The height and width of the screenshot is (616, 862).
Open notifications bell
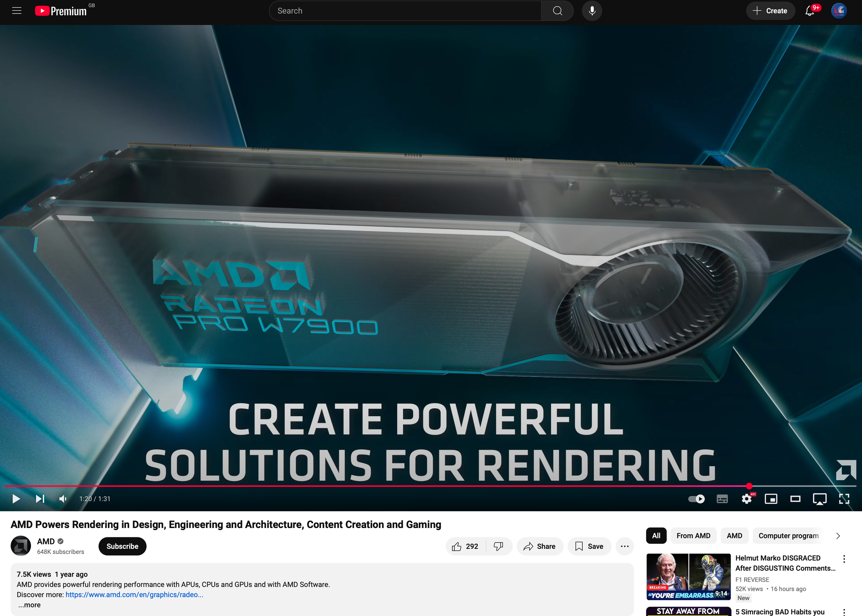point(810,11)
